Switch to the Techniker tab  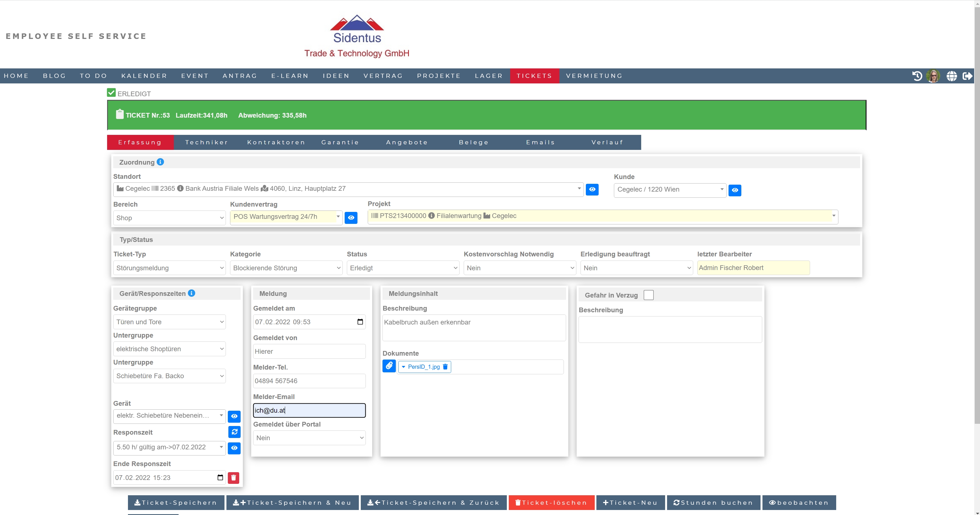click(207, 142)
